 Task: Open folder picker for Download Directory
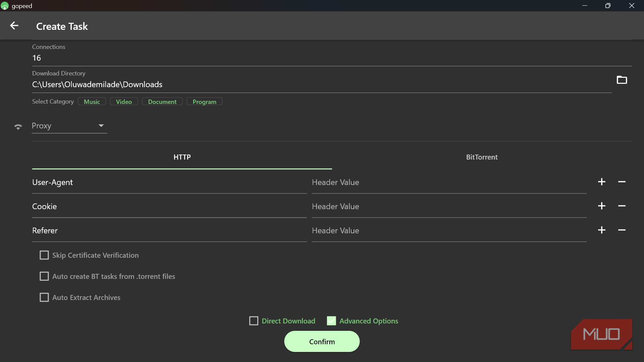pyautogui.click(x=622, y=80)
